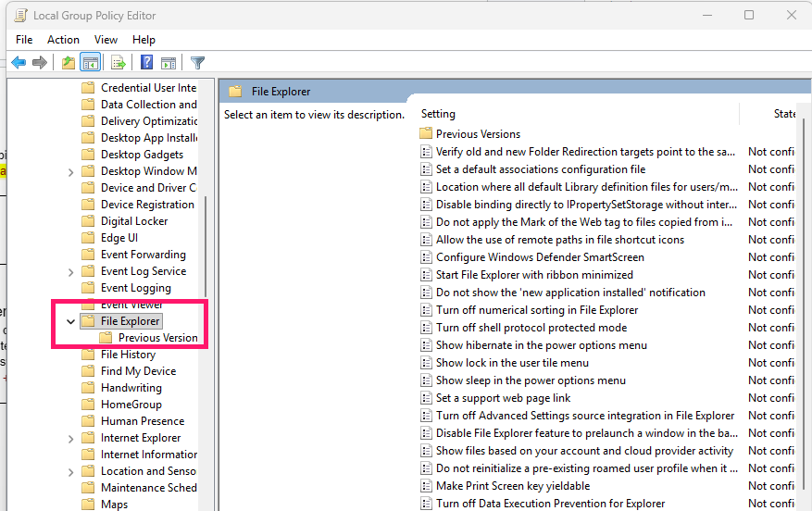812x511 pixels.
Task: Select Device and Driver C tree item
Action: [x=149, y=188]
